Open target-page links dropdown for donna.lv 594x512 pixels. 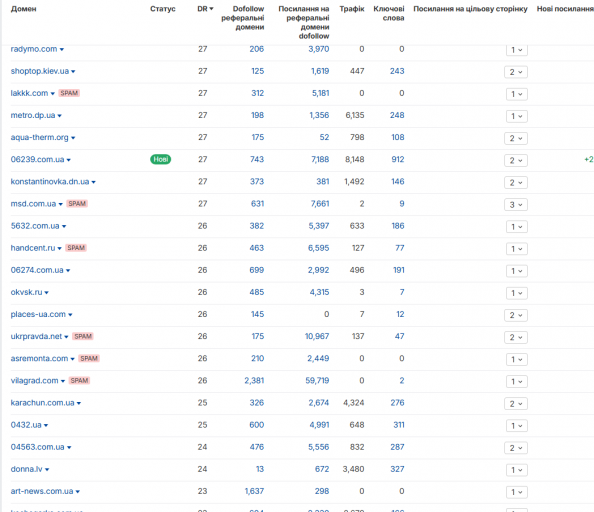(x=517, y=470)
